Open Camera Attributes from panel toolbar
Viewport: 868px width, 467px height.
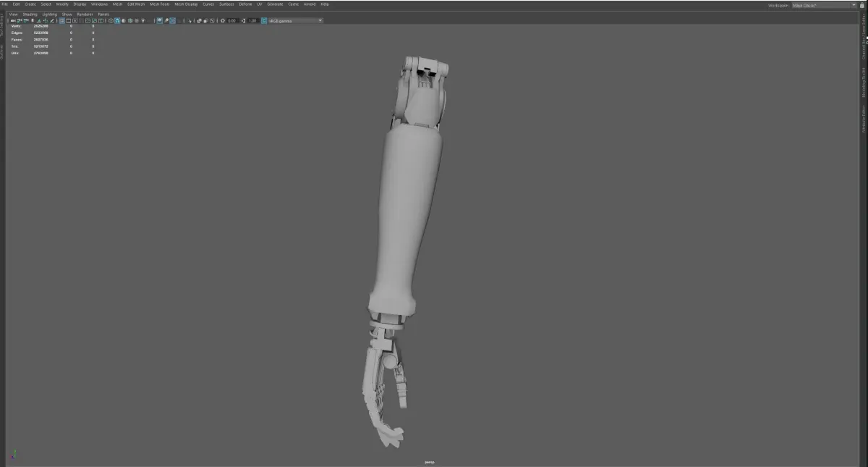point(26,20)
